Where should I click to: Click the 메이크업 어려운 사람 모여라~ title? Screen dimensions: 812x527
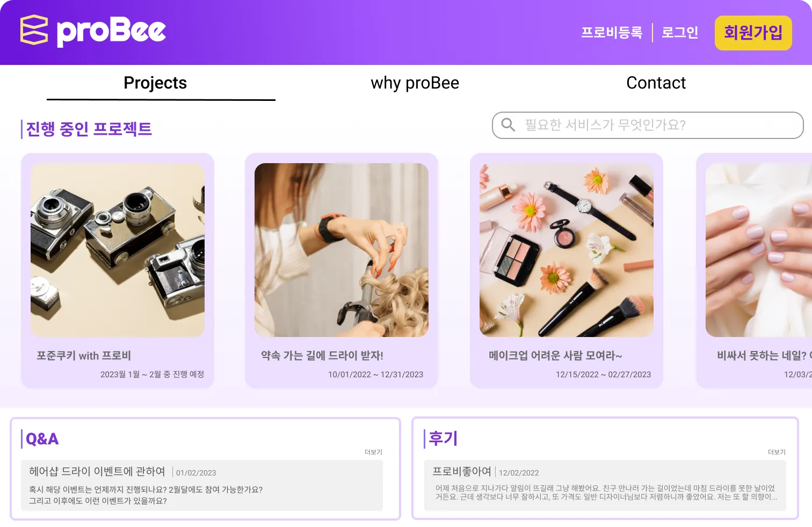pos(555,355)
